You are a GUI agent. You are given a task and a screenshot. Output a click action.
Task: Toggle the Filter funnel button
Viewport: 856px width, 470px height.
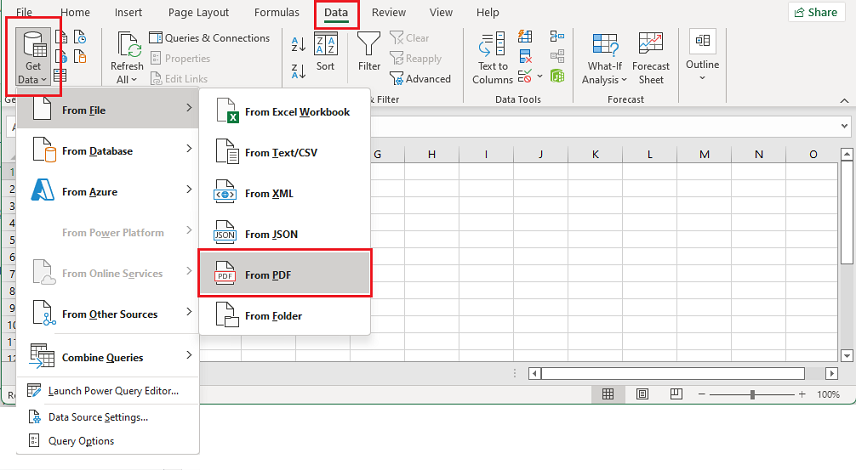tap(369, 52)
